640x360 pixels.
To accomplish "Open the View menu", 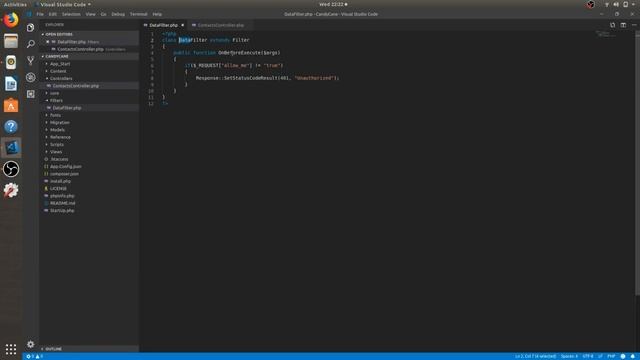I will [90, 14].
